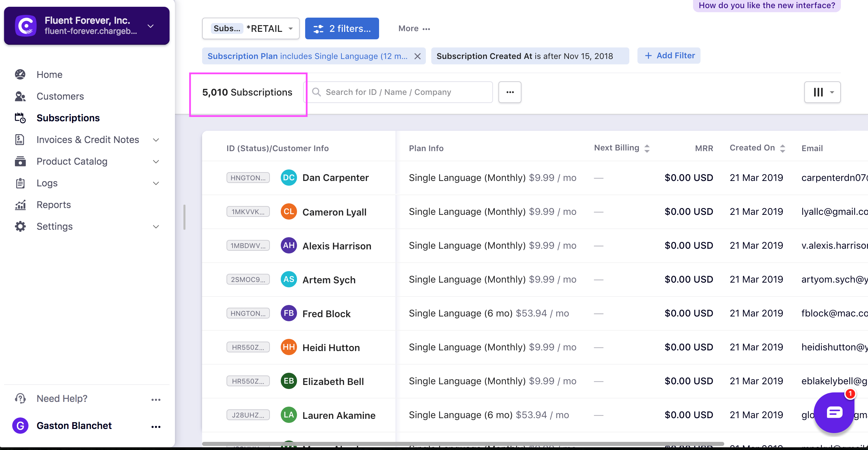Expand Invoices & Credit Notes submenu
This screenshot has height=450, width=868.
(x=156, y=140)
